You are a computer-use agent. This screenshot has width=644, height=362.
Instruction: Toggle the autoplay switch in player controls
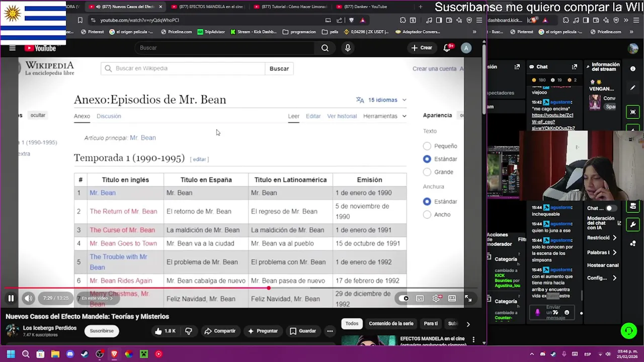(404, 298)
